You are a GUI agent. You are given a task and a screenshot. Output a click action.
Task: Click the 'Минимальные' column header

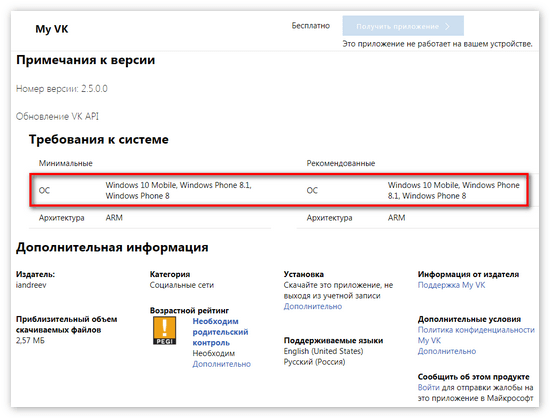(66, 163)
